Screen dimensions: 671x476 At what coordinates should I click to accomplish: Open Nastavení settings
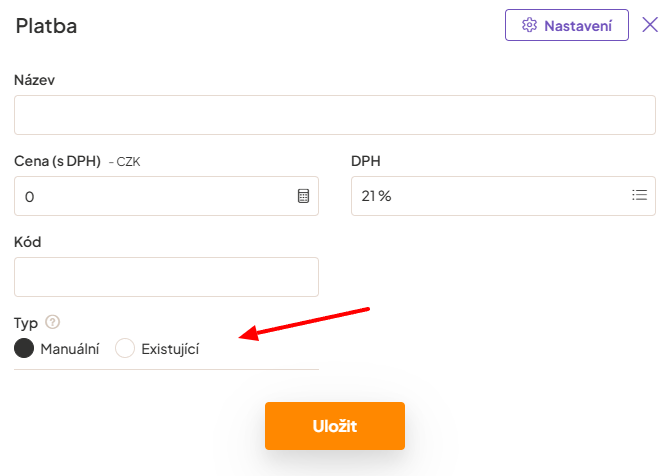point(567,26)
